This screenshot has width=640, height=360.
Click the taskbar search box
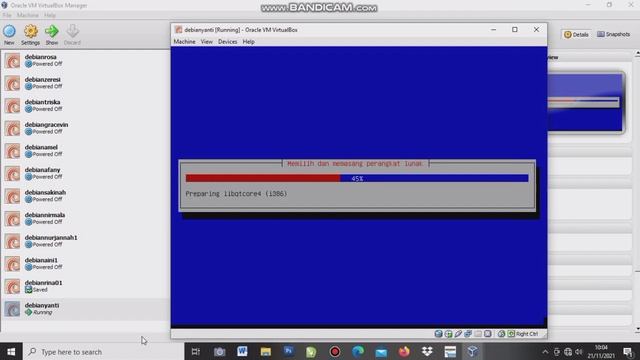[x=103, y=351]
